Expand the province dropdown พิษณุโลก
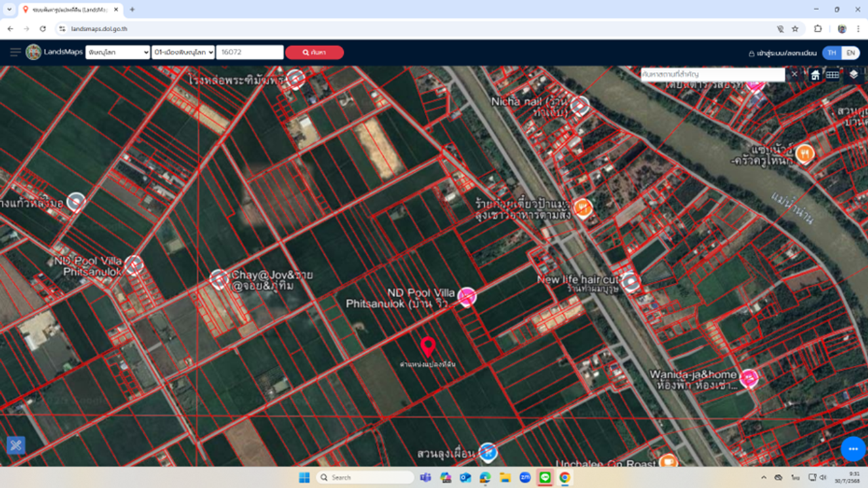The width and height of the screenshot is (868, 488). (x=117, y=52)
